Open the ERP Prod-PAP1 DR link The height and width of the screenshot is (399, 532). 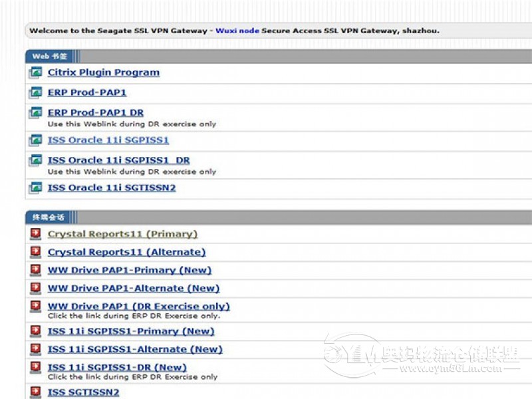tap(96, 112)
